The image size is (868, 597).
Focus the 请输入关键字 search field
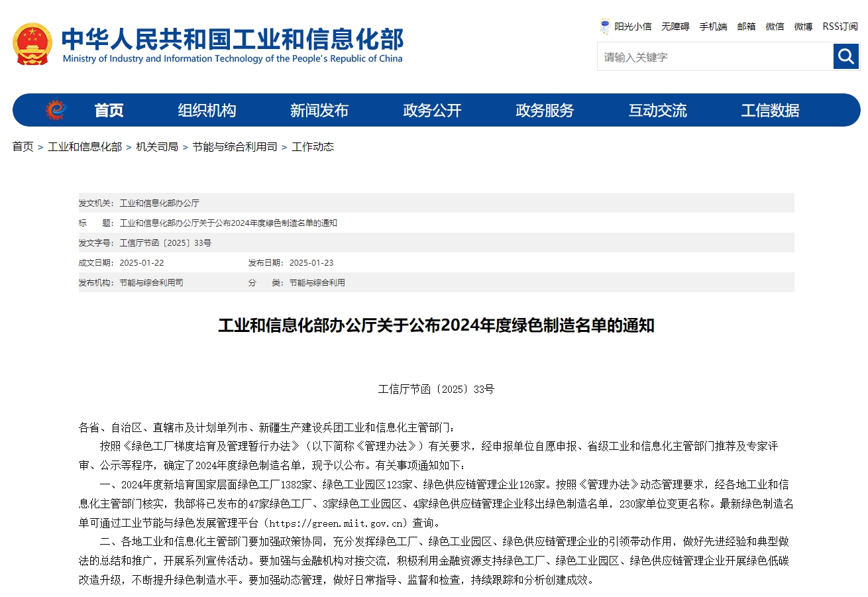714,57
